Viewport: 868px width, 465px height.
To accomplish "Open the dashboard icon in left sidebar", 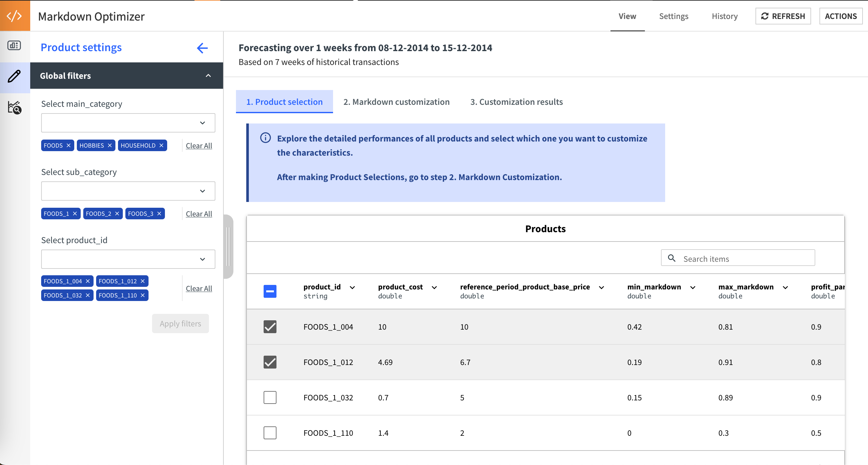I will coord(14,45).
